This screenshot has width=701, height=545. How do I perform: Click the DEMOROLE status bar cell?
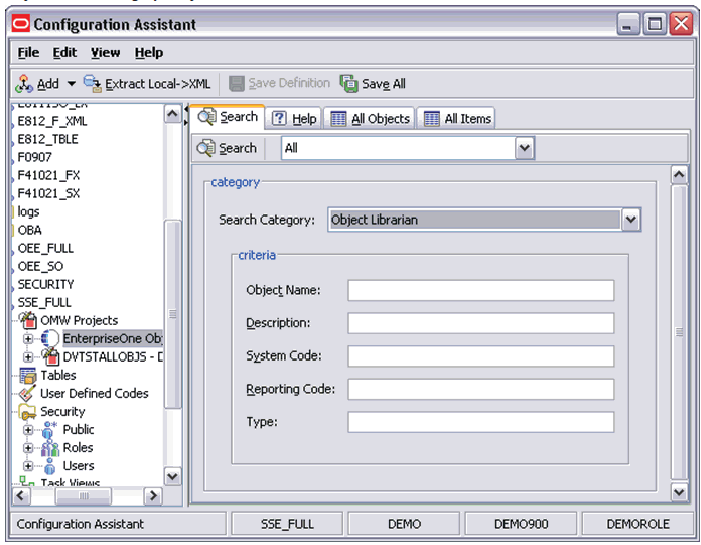click(x=638, y=524)
